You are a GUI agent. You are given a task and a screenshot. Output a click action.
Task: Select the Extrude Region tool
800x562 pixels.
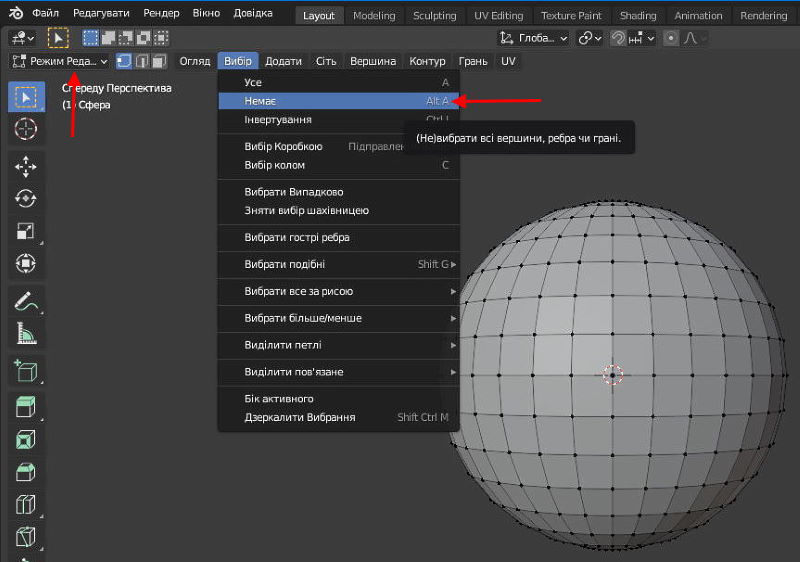pos(26,407)
